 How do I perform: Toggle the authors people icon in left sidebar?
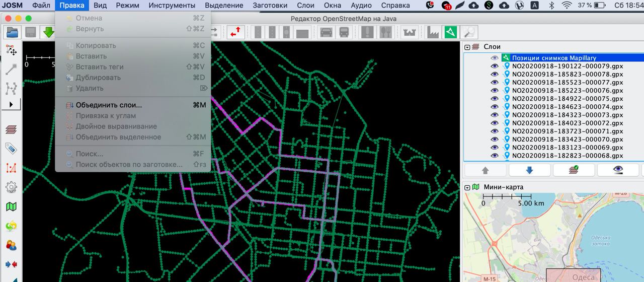click(x=11, y=245)
